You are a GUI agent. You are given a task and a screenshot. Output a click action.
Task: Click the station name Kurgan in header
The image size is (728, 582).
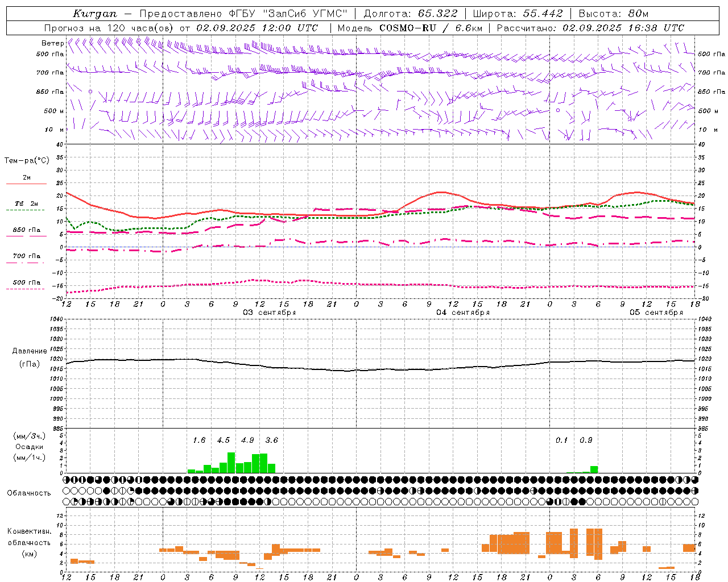click(94, 14)
